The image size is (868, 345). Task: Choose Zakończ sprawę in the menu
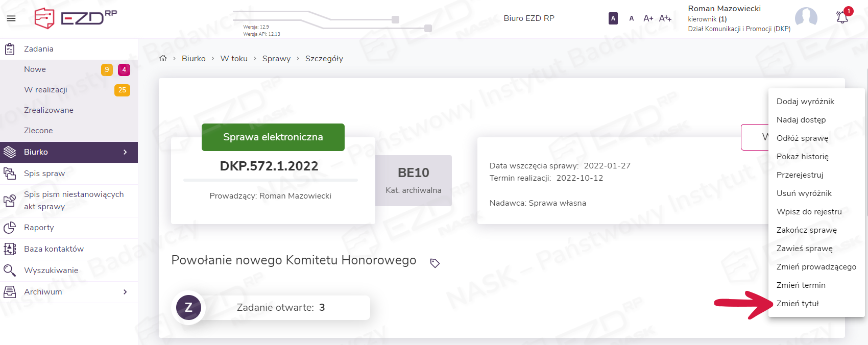coord(807,230)
